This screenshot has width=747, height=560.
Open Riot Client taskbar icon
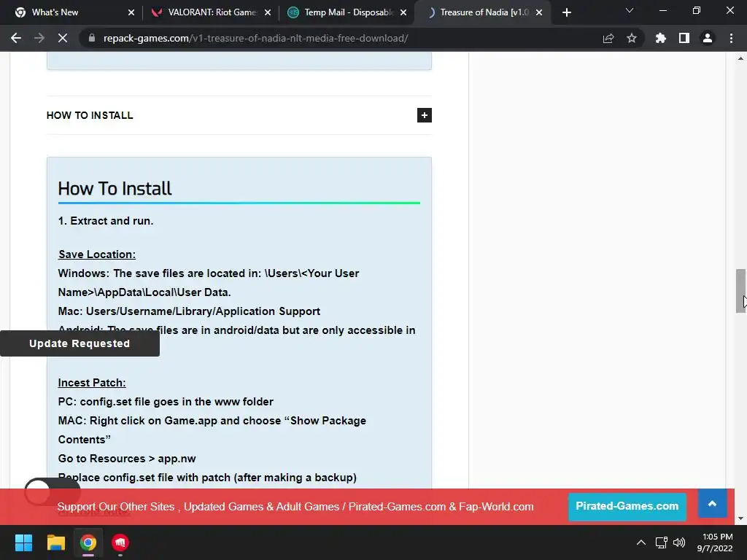[x=120, y=542]
